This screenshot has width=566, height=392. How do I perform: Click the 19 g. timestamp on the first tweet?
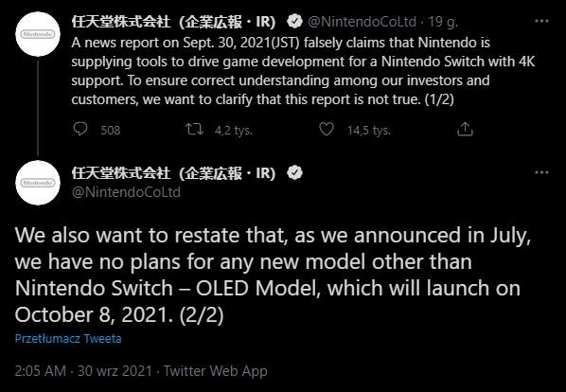click(443, 22)
